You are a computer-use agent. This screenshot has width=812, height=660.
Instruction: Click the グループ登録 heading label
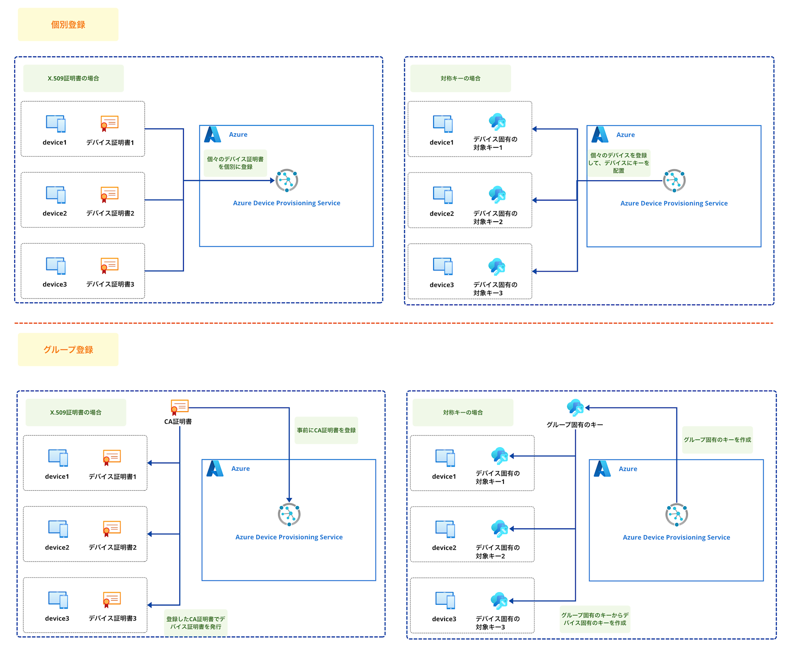coord(68,349)
